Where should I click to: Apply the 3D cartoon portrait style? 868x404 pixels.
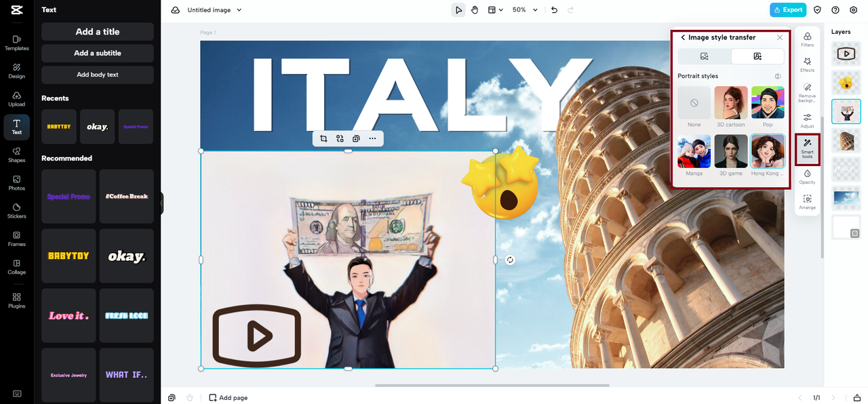pyautogui.click(x=731, y=103)
